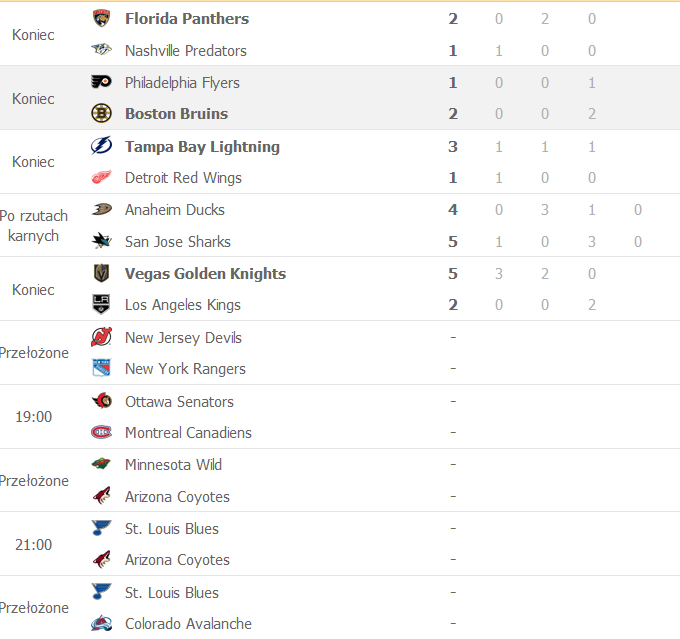Open the Ottawa Senators team name
This screenshot has width=680, height=639.
point(179,402)
